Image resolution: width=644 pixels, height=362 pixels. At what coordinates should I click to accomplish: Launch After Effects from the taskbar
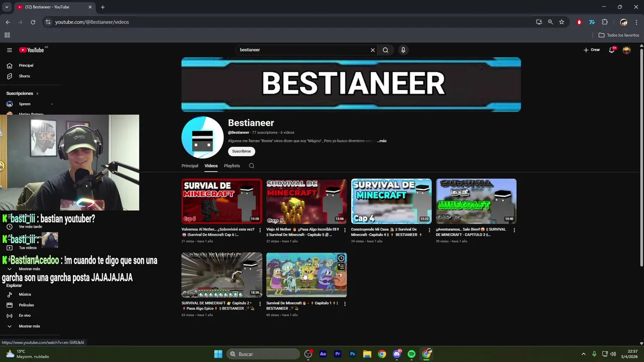323,354
